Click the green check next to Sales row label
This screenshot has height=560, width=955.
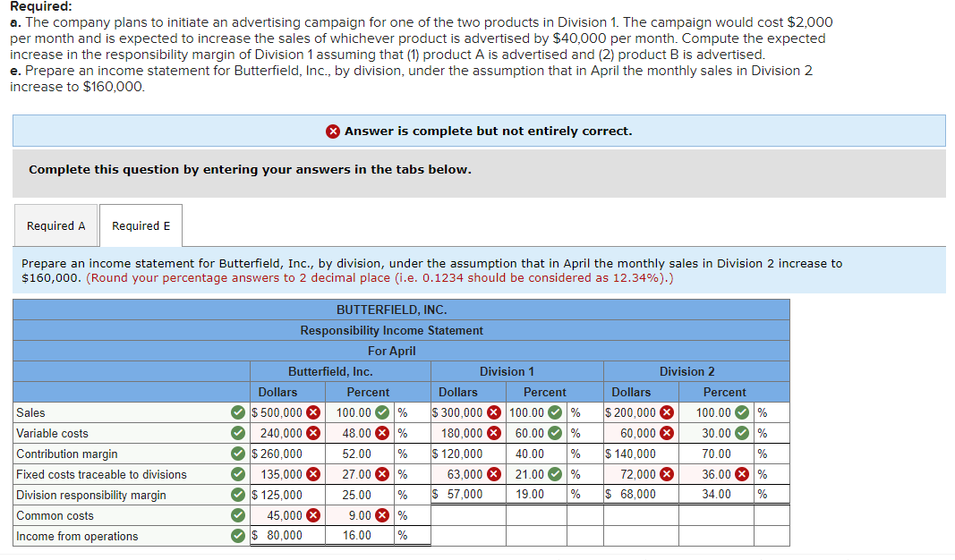[237, 412]
